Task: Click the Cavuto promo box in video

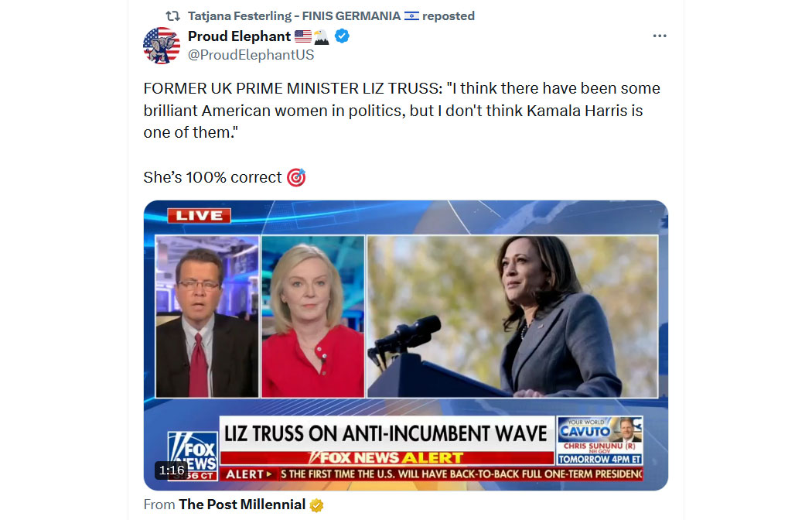Action: (599, 441)
